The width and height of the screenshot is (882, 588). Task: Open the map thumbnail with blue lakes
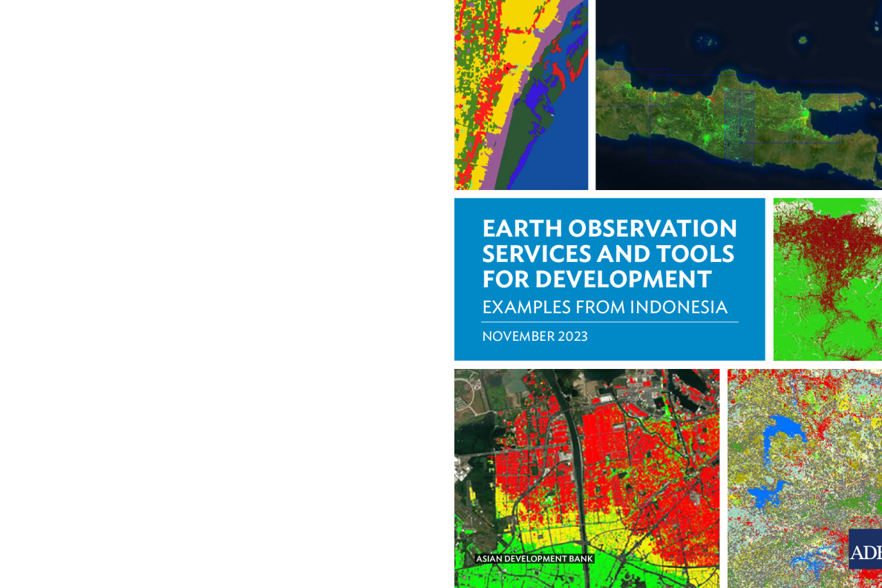tap(804, 478)
